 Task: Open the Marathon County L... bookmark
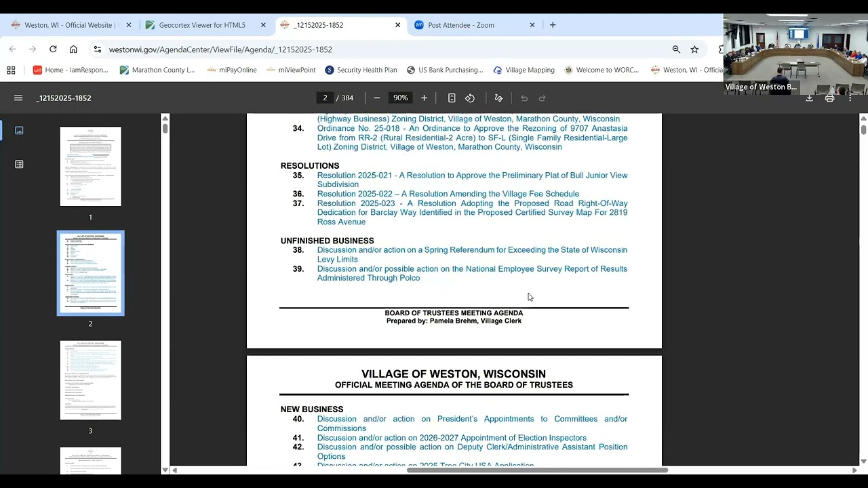pos(157,70)
